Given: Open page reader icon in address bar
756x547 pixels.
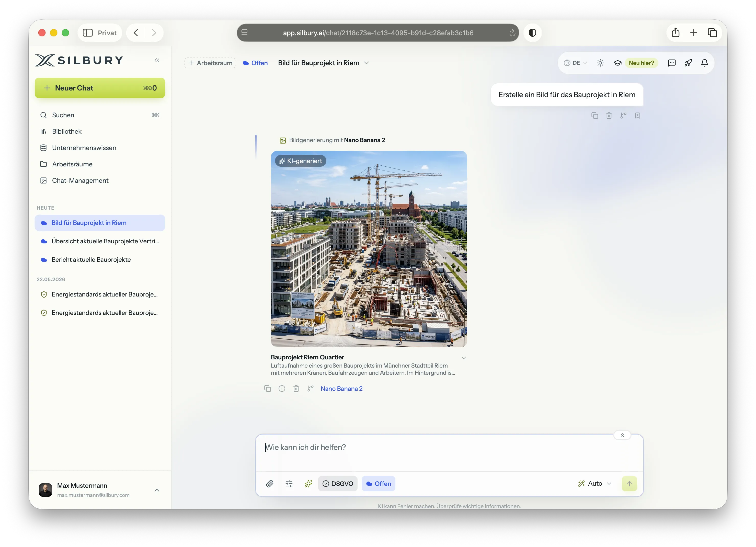Looking at the screenshot, I should coord(244,33).
